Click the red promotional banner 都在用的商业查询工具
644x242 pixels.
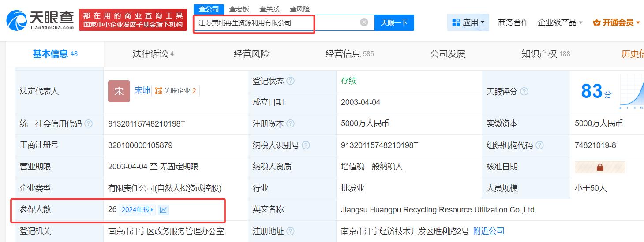[x=133, y=20]
